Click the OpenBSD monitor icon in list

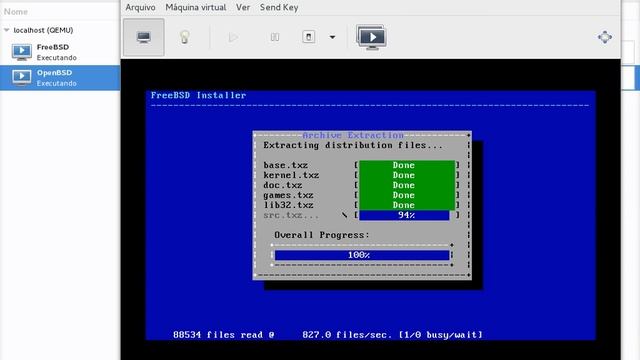22,78
